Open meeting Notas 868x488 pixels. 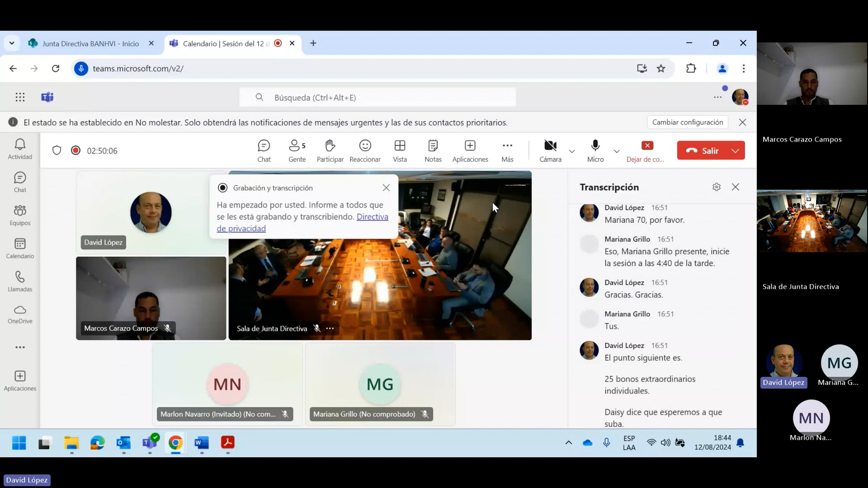pos(433,151)
